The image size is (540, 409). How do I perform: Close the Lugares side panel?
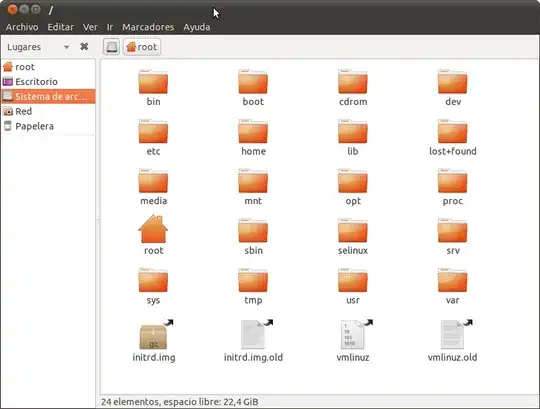84,46
